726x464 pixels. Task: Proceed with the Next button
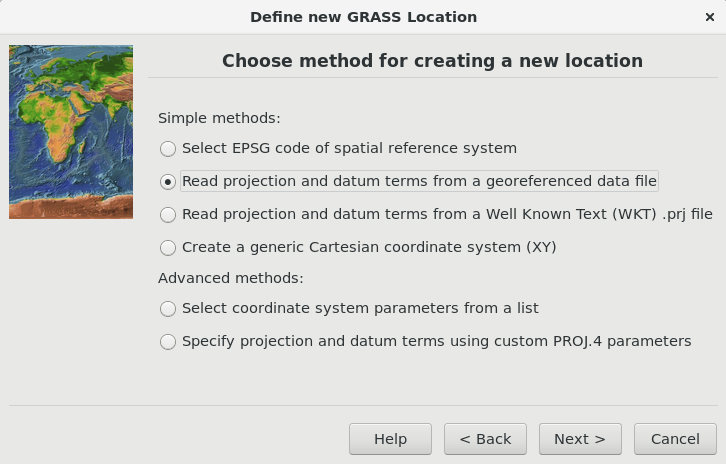[580, 439]
